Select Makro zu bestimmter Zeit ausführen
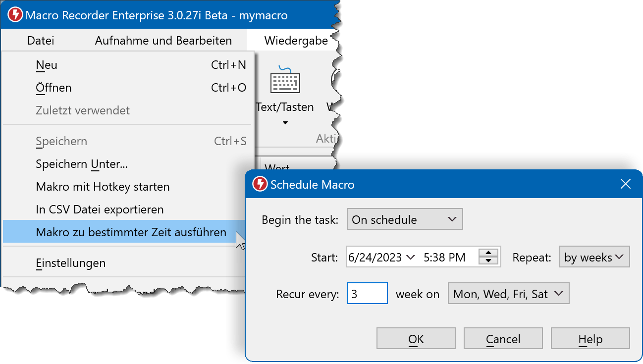 (131, 232)
